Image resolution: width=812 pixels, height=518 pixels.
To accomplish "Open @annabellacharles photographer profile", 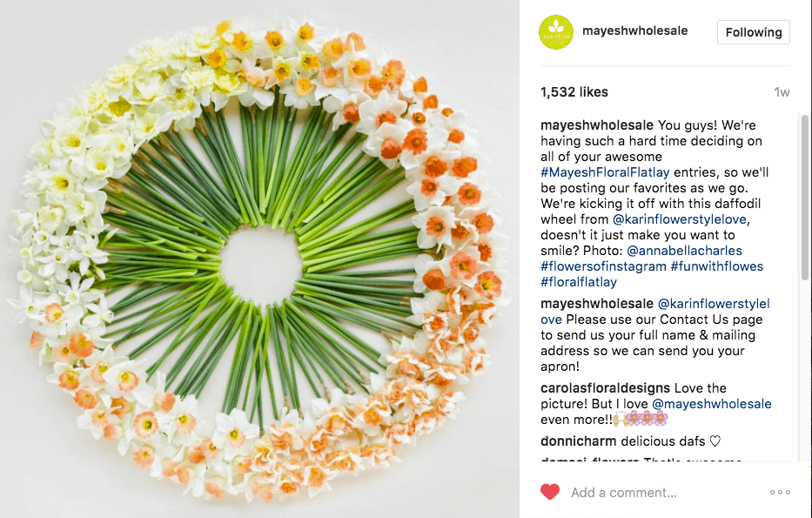I will point(684,251).
